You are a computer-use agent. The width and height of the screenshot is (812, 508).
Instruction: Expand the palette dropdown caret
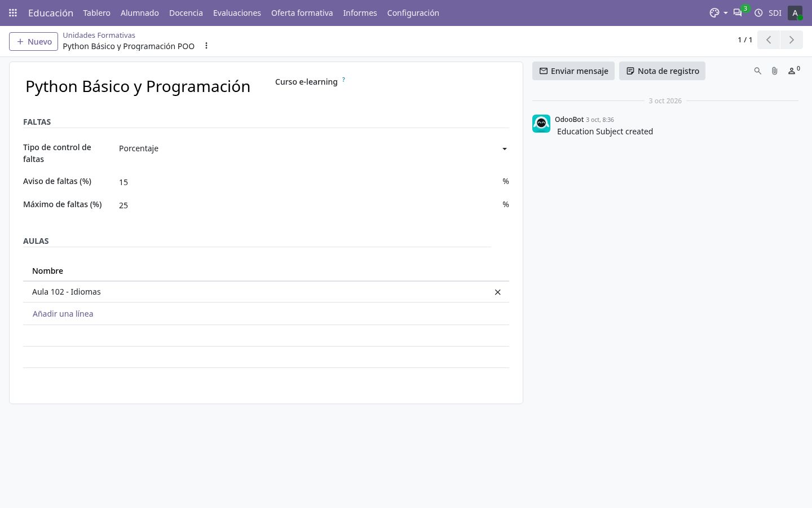tap(725, 13)
